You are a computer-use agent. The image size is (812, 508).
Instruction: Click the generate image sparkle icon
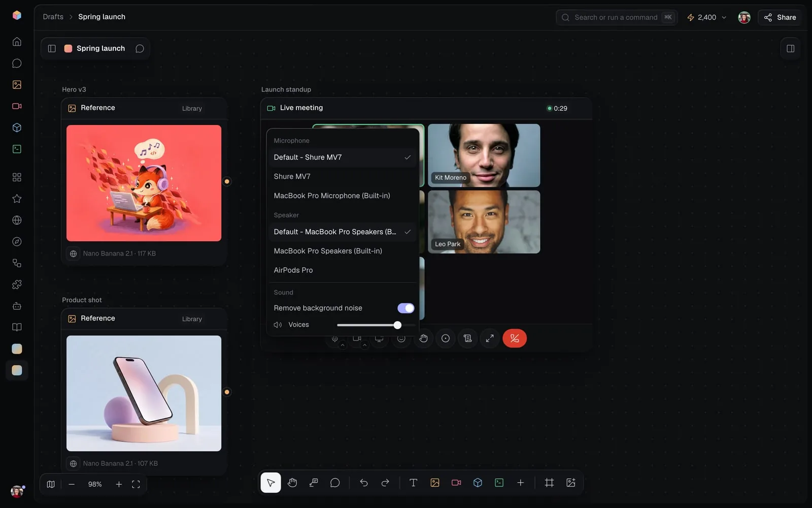571,483
